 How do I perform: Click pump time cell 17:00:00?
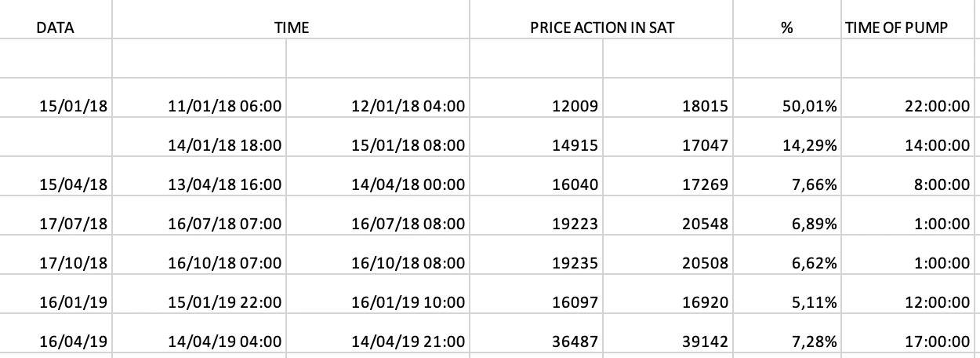pos(910,342)
